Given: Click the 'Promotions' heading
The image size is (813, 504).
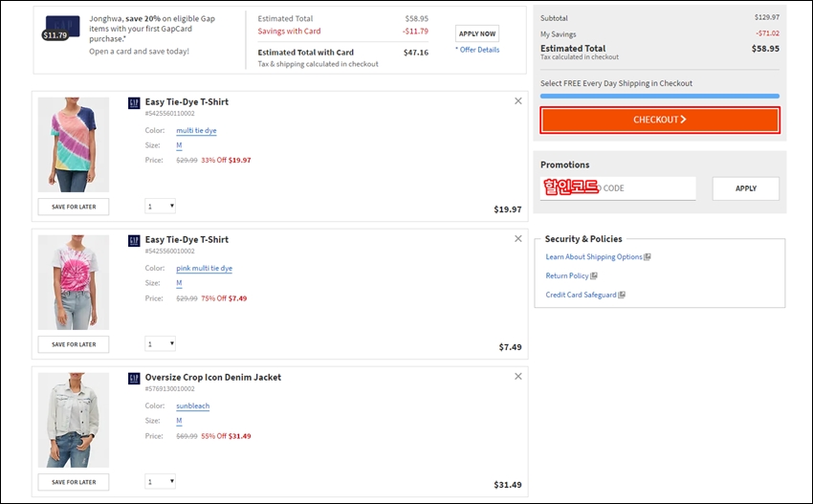Looking at the screenshot, I should click(x=564, y=164).
